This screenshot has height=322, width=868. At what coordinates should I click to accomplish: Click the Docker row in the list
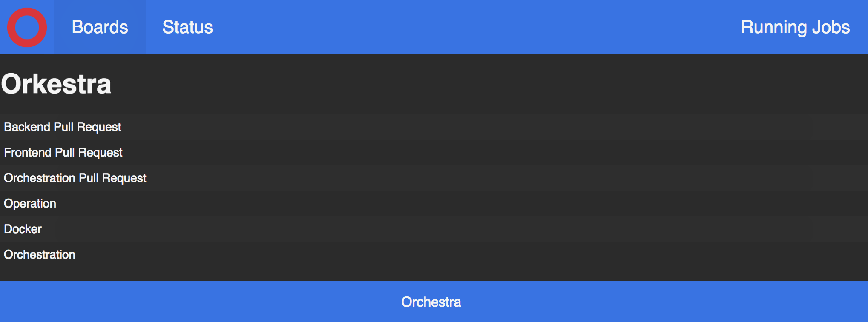pos(22,229)
